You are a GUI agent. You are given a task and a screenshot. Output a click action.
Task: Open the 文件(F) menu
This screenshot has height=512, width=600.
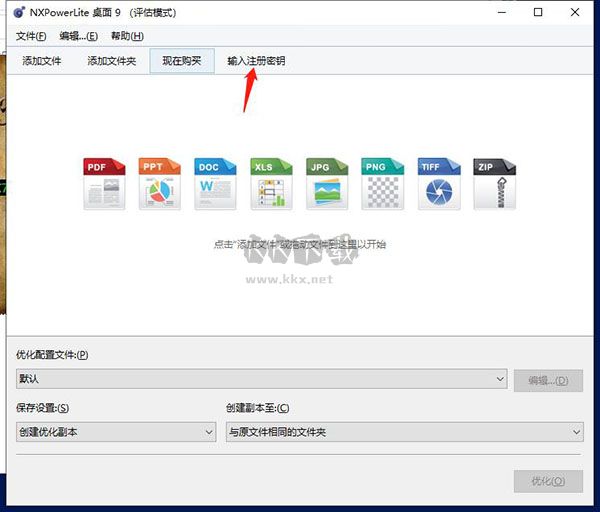pos(31,36)
